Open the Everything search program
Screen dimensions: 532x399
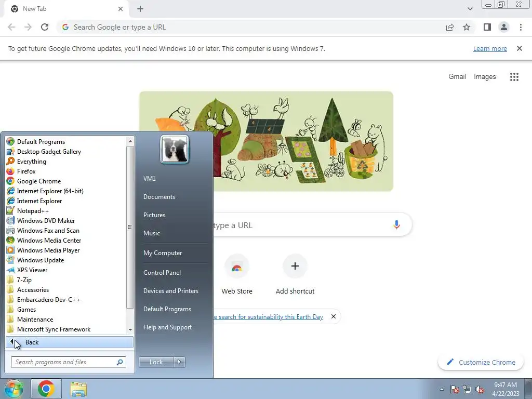[31, 162]
